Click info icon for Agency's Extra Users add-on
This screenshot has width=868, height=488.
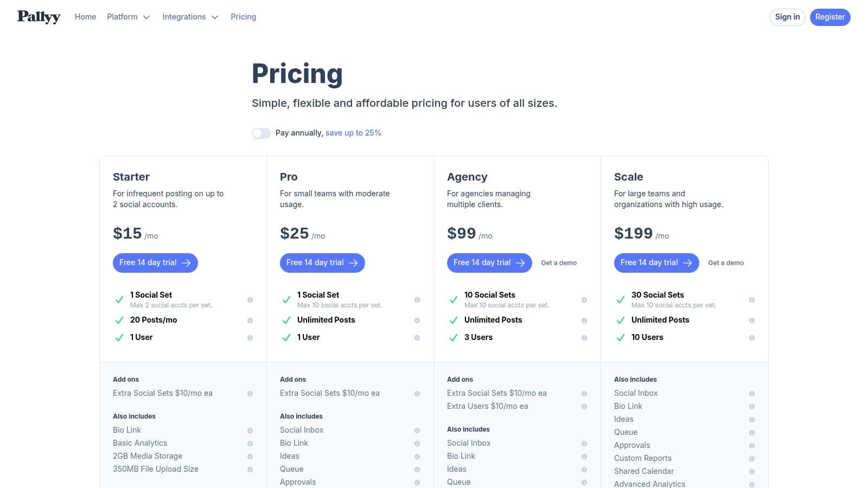[x=584, y=407]
